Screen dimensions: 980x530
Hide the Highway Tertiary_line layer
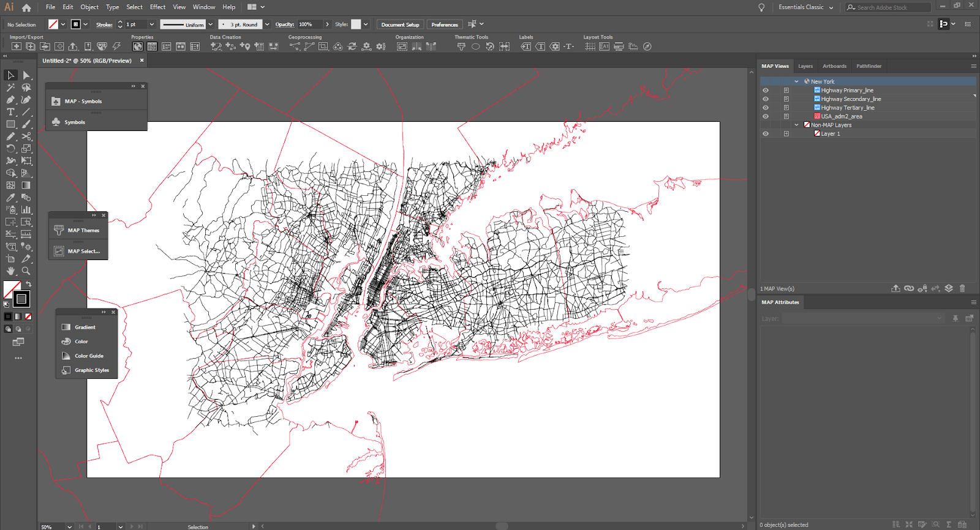tap(766, 108)
